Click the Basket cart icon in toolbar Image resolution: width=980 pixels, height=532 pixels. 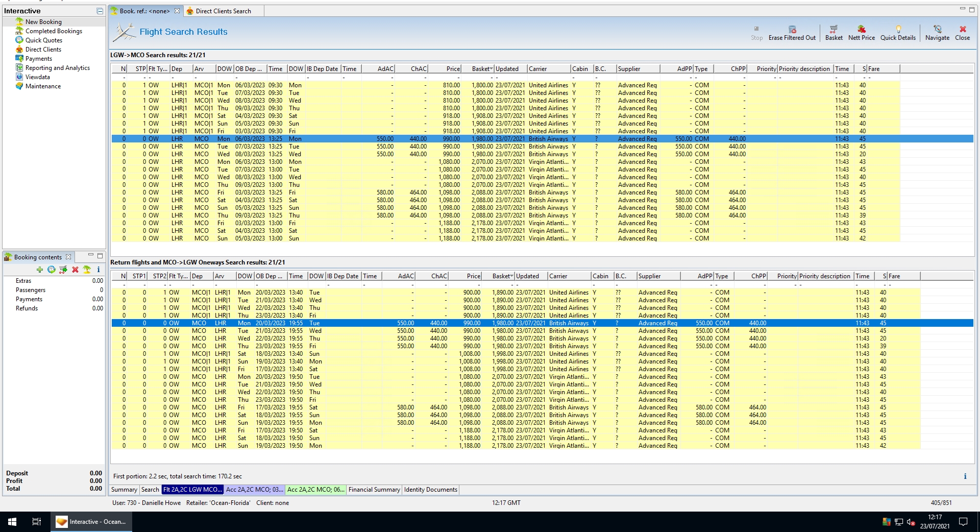pyautogui.click(x=834, y=30)
